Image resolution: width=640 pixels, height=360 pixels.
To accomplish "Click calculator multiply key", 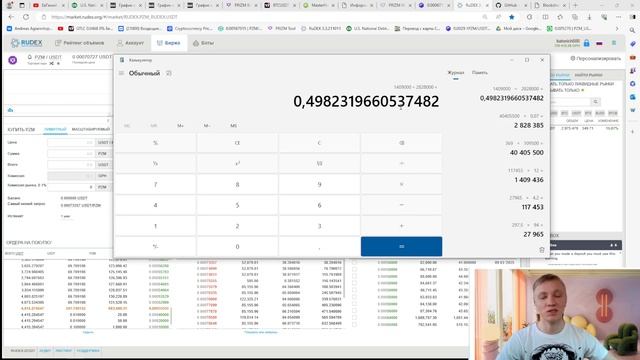I will pos(401,184).
